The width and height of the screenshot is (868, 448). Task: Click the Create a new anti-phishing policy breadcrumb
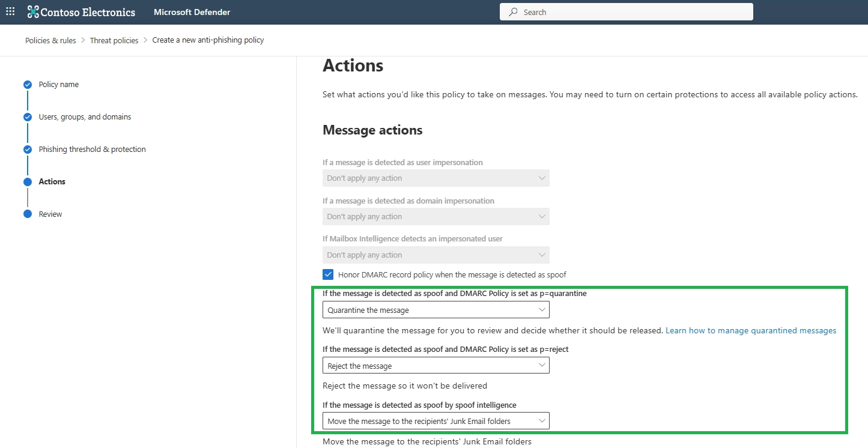(x=208, y=40)
